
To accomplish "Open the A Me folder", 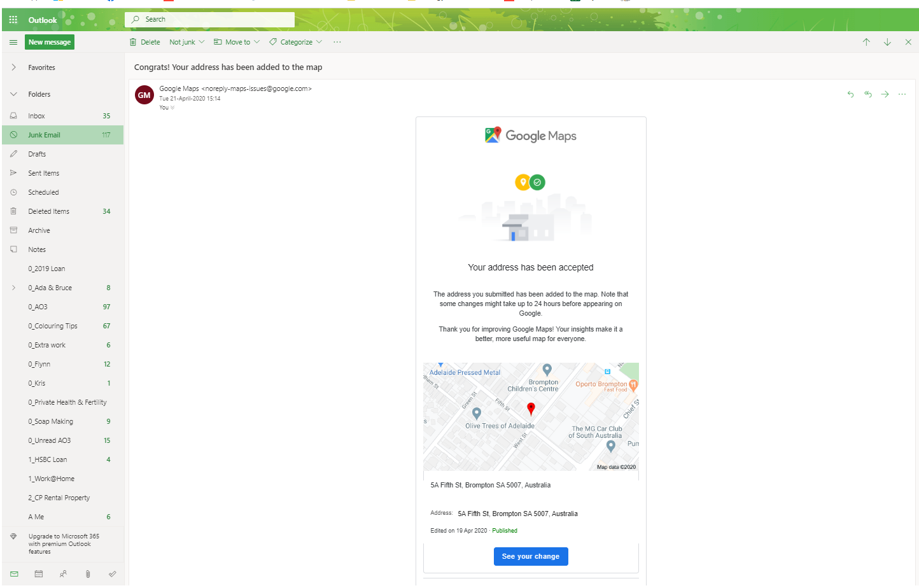I will [63, 517].
